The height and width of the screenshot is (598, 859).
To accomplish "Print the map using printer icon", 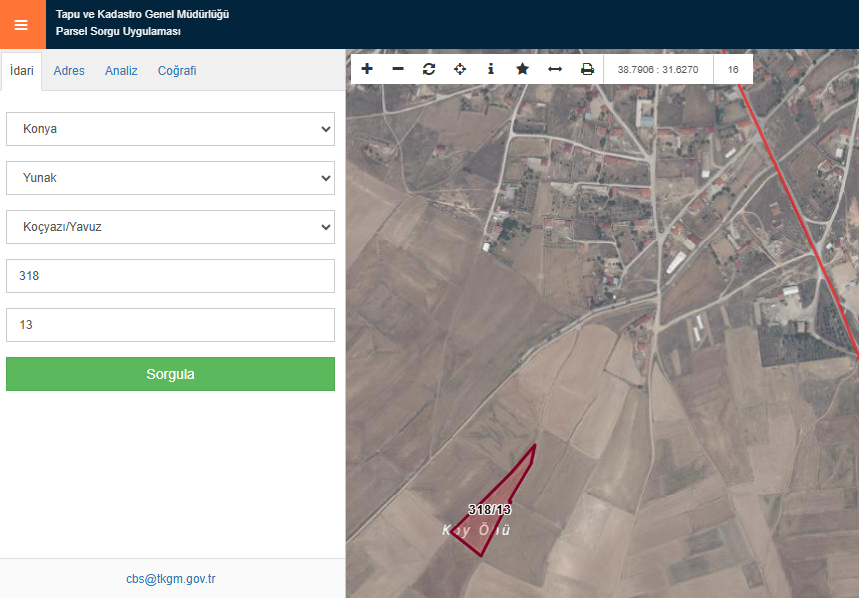I will pyautogui.click(x=587, y=69).
